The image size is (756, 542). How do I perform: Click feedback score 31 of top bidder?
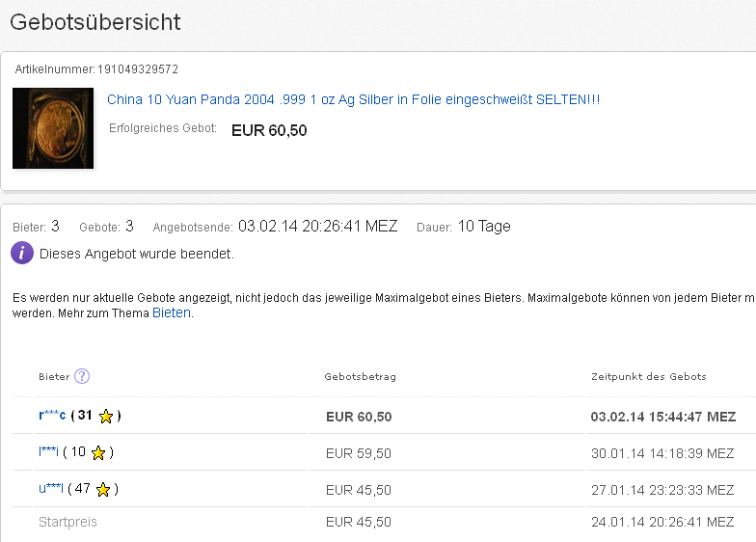(85, 416)
